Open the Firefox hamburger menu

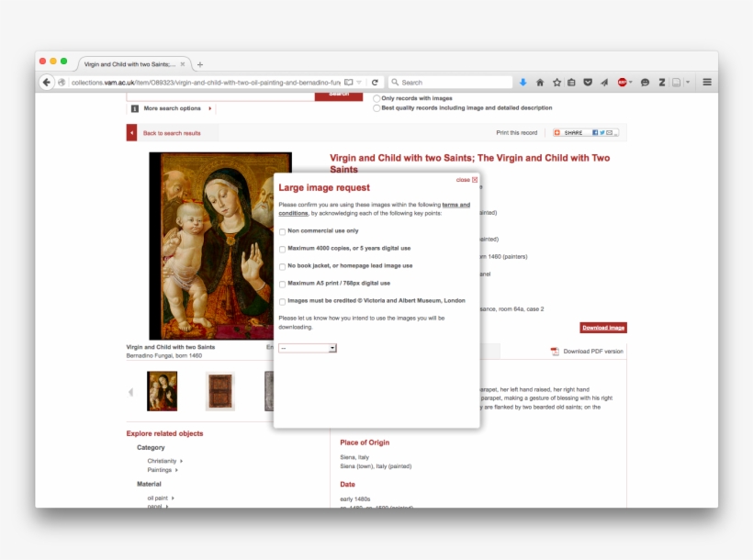click(x=707, y=82)
